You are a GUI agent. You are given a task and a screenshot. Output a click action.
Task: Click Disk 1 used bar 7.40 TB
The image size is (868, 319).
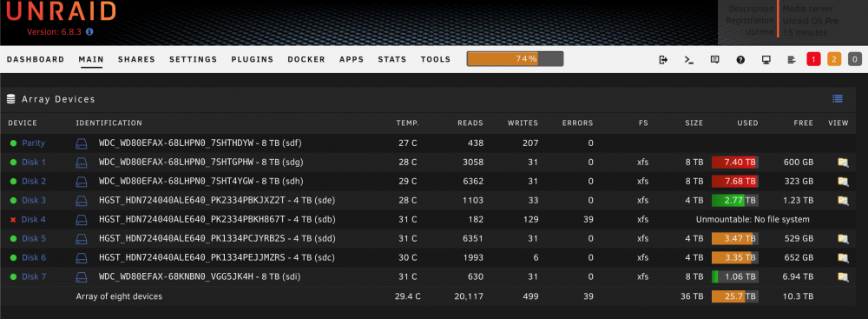tap(734, 163)
